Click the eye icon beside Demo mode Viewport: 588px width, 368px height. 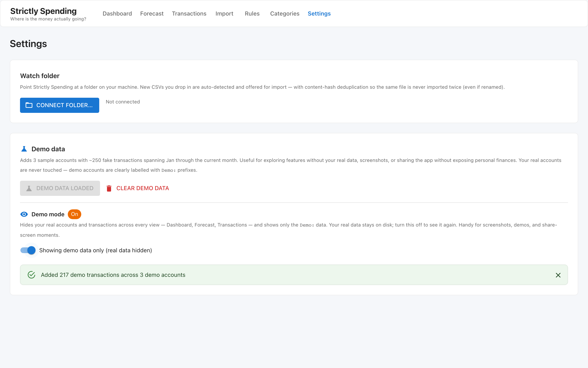click(x=24, y=214)
